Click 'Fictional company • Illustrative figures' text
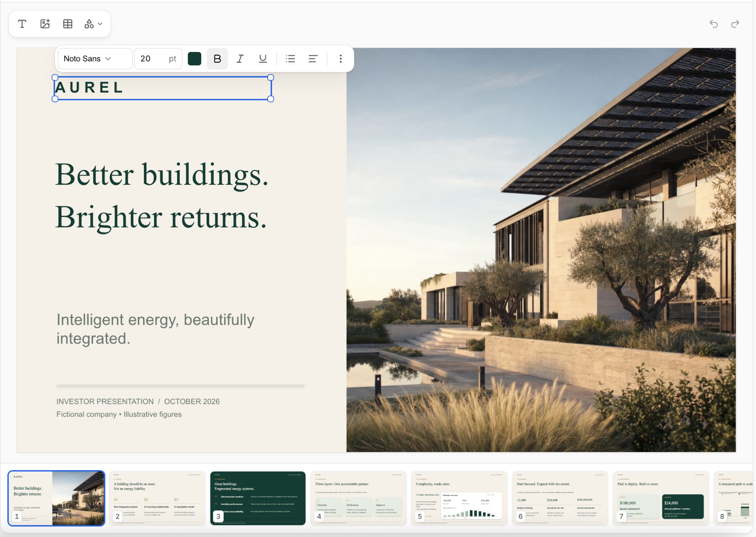 [119, 414]
